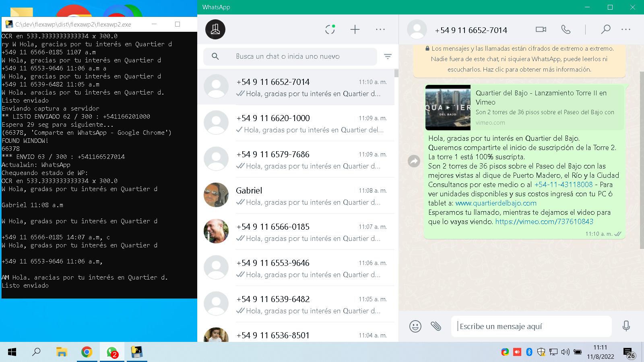Click the search magnifier in chat search box

pos(215,56)
